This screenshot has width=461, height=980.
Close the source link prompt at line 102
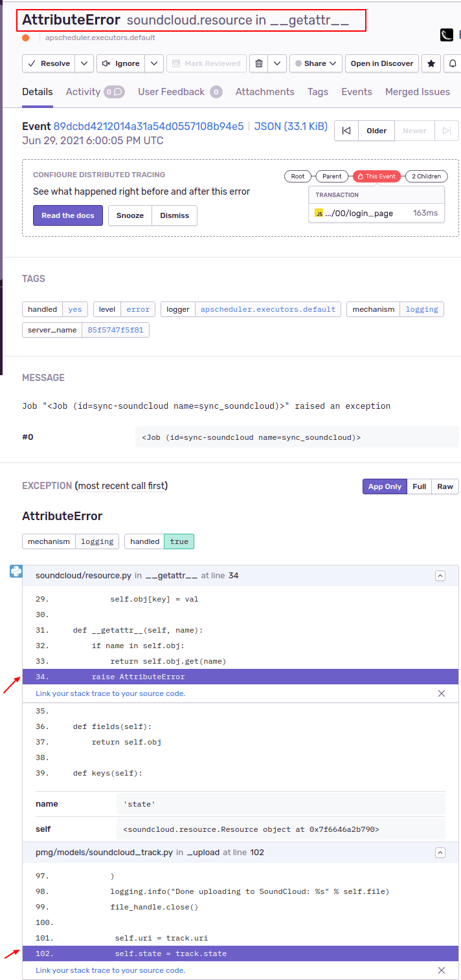click(442, 970)
